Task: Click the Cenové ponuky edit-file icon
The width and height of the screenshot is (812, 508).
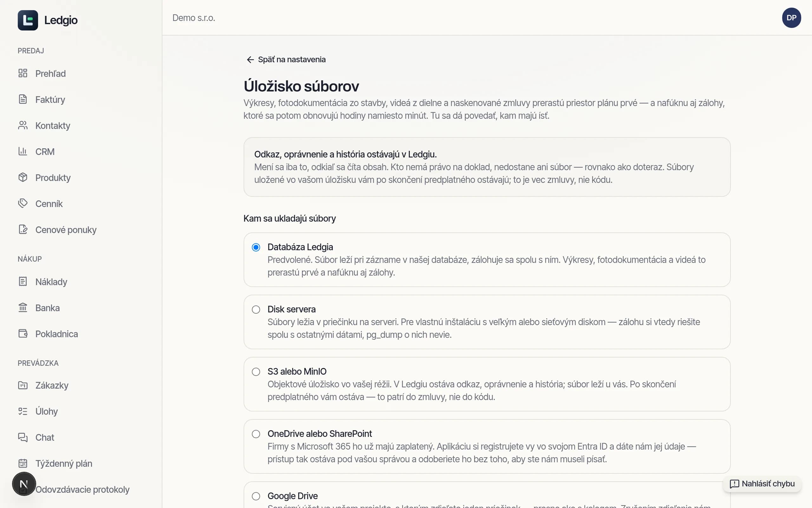Action: pyautogui.click(x=23, y=230)
